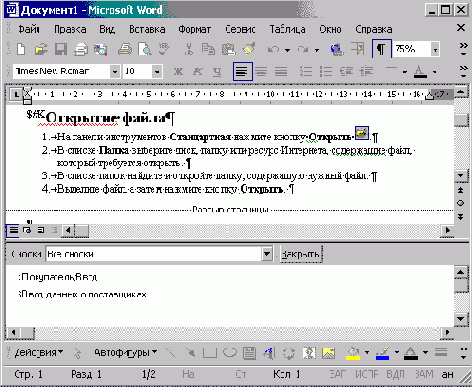Open line style options on Drawing toolbar
The image size is (472, 387).
click(441, 352)
